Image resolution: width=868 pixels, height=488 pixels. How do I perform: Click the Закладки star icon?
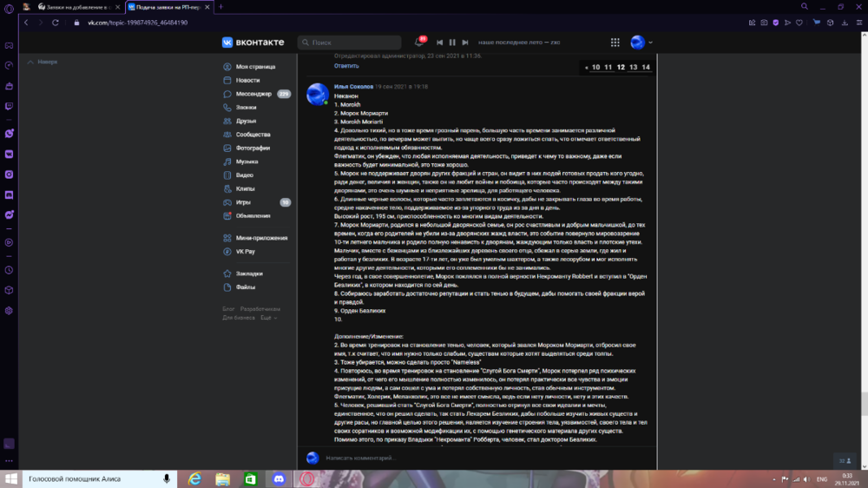[227, 274]
